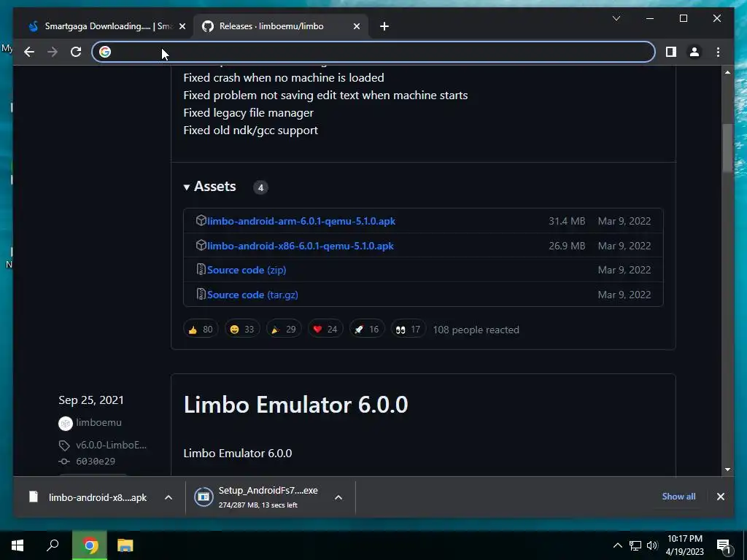Open Chrome three-dot menu

[718, 52]
